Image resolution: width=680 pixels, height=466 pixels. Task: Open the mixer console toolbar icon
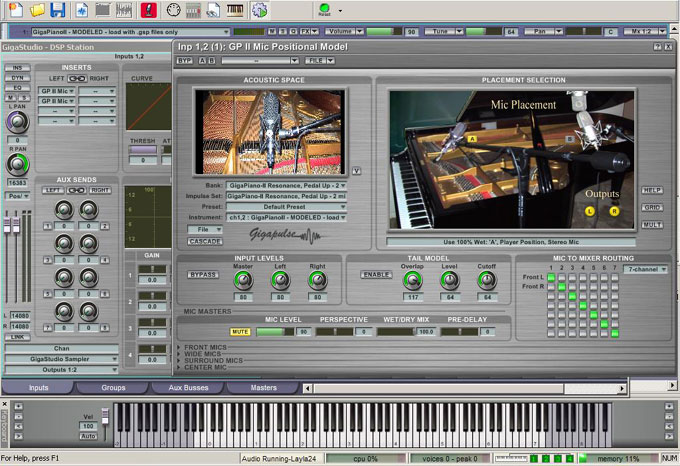point(193,10)
